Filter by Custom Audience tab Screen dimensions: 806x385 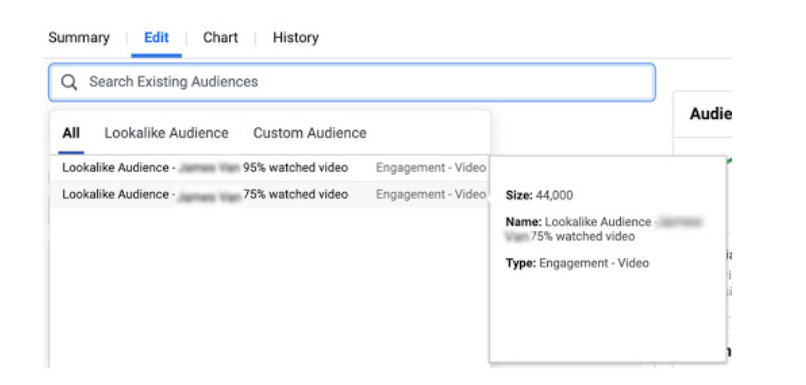309,133
